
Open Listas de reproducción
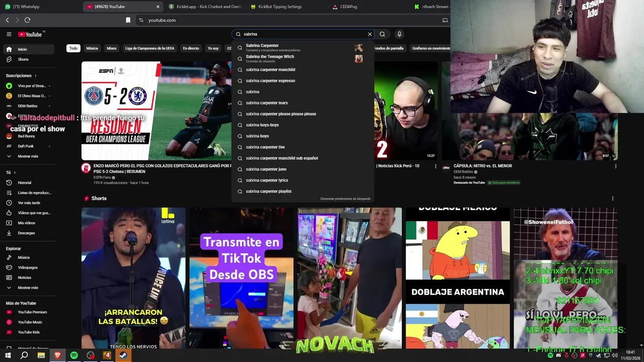tap(29, 193)
